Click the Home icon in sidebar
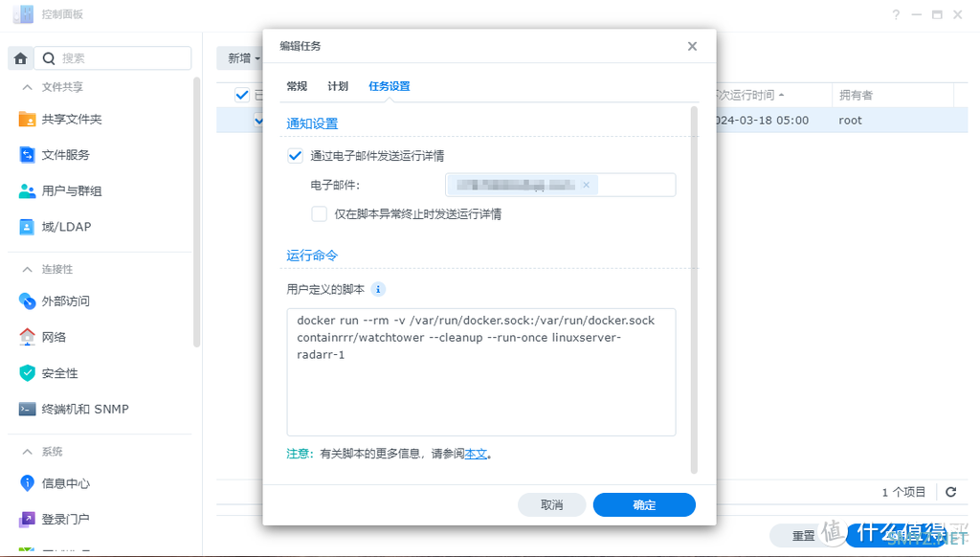 pos(21,58)
